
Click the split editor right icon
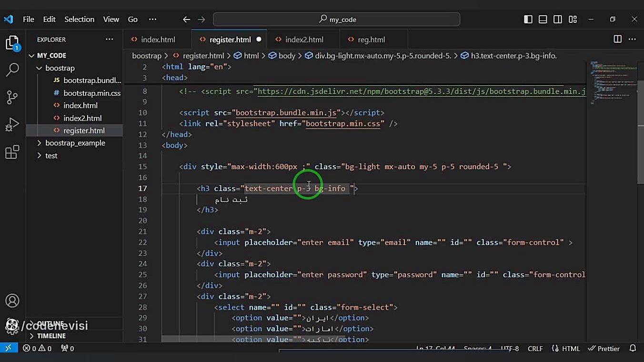pyautogui.click(x=617, y=40)
